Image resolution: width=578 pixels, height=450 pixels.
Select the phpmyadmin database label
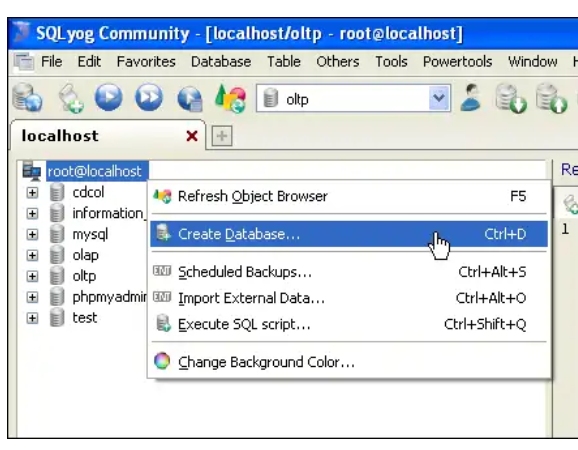[x=109, y=297]
